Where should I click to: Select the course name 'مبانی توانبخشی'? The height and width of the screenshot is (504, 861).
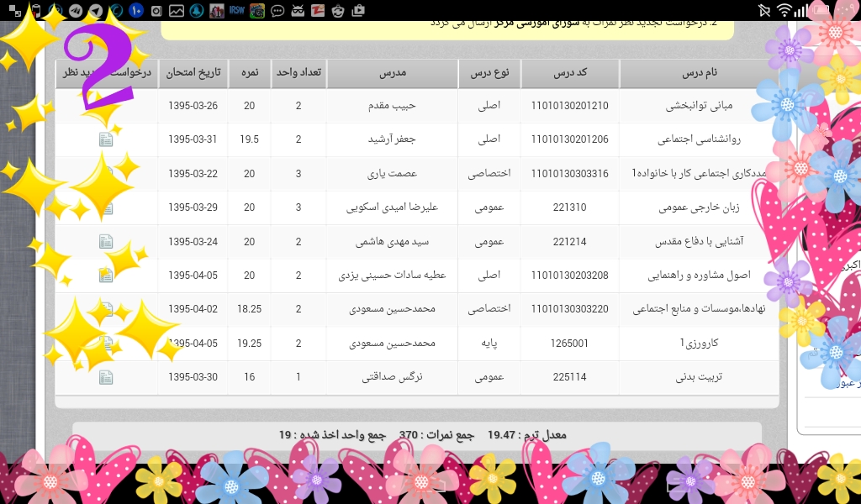click(x=699, y=106)
